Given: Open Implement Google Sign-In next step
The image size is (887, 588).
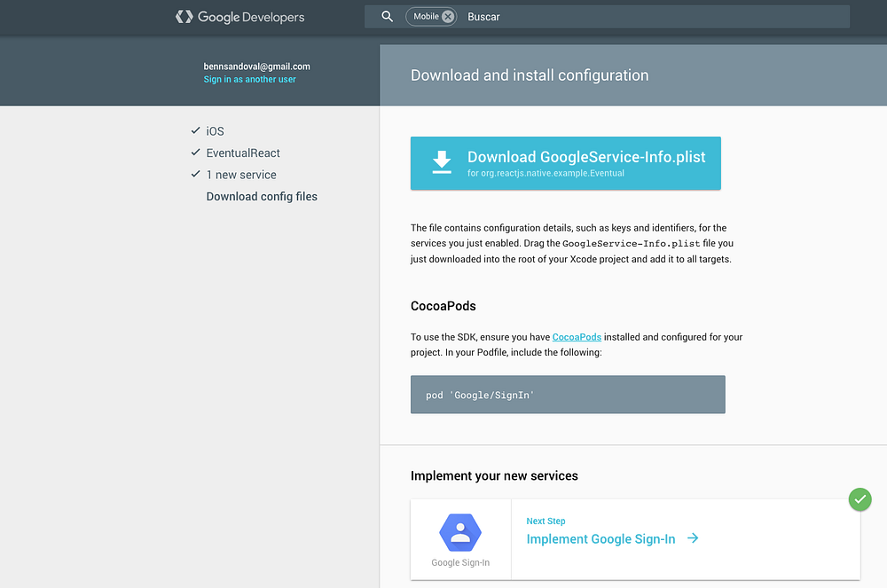Looking at the screenshot, I should pos(600,539).
